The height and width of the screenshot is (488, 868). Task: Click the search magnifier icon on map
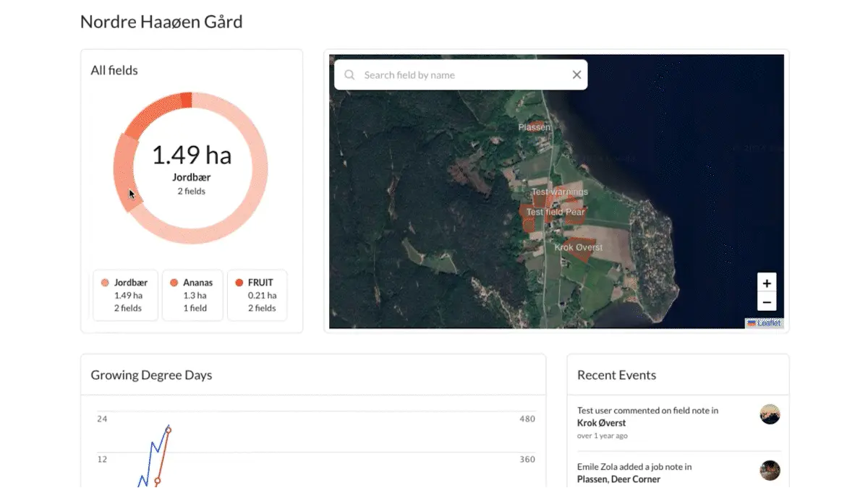(x=349, y=75)
